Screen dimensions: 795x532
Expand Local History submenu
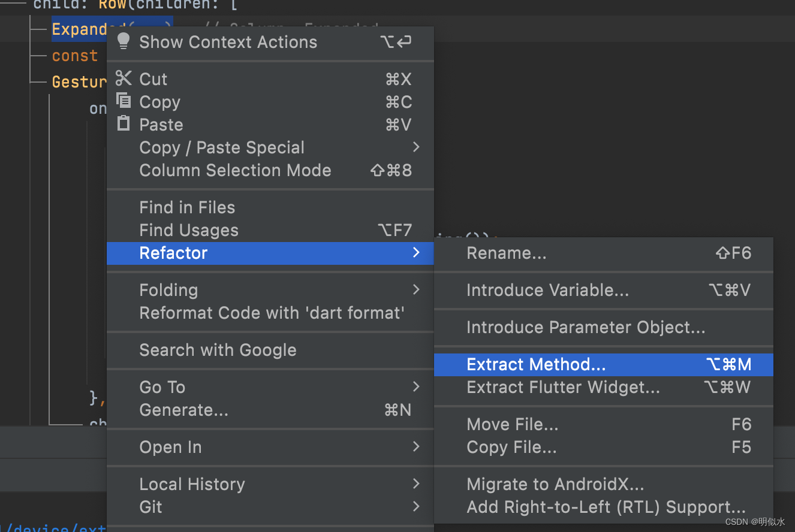[x=270, y=484]
